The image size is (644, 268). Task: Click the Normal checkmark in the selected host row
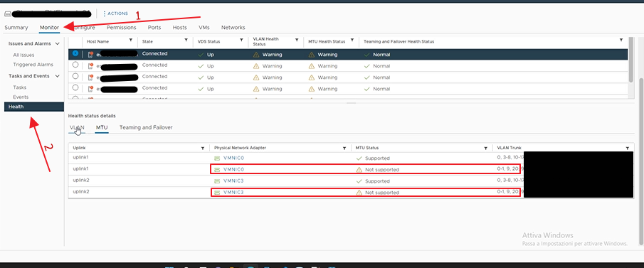(x=366, y=55)
